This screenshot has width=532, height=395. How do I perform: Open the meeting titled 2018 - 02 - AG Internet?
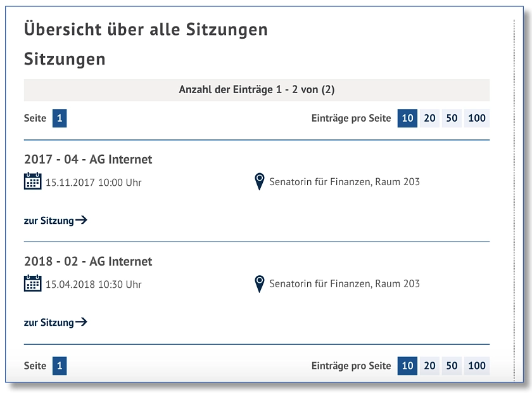88,261
